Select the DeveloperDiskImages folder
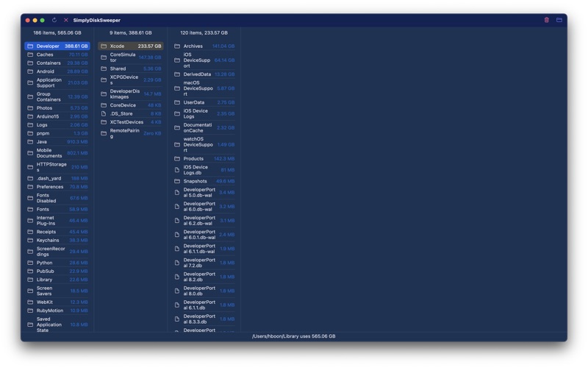Screen dimensions: 588x368 [x=131, y=94]
